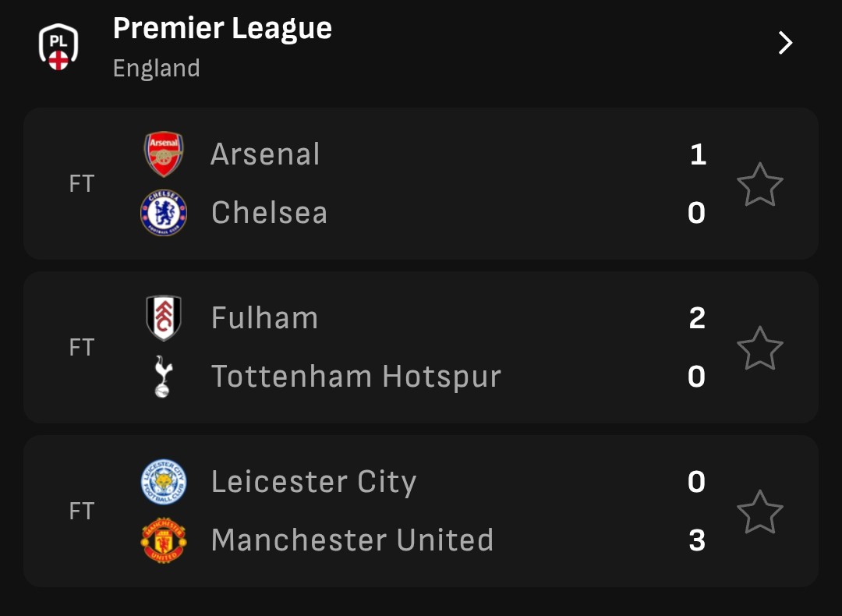Click the Manchester United club crest
The height and width of the screenshot is (616, 842).
click(x=164, y=540)
